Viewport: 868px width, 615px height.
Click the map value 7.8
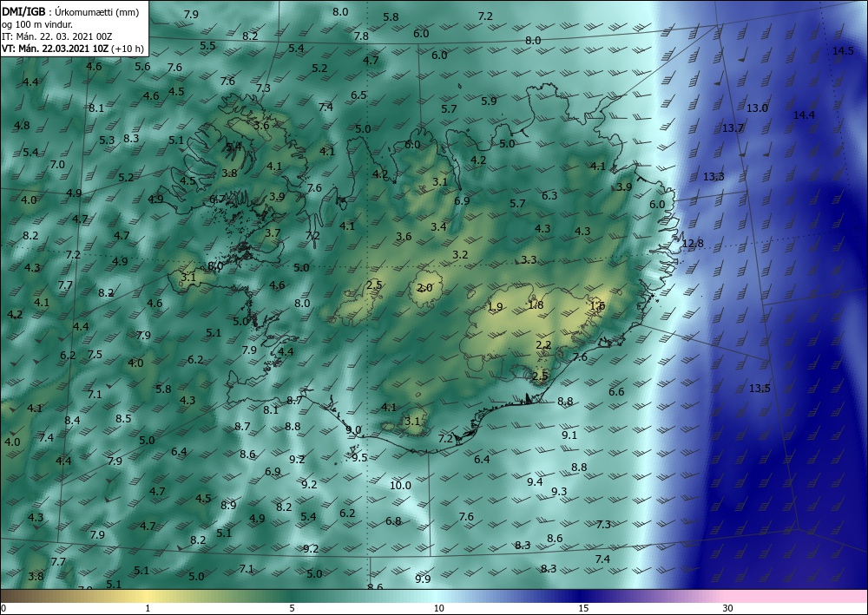[x=361, y=36]
